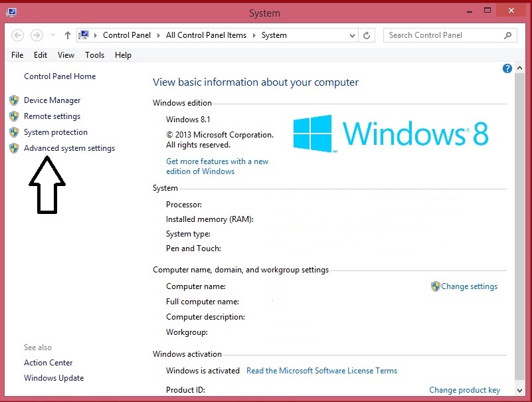This screenshot has height=402, width=532.
Task: Open the View menu
Action: 66,55
